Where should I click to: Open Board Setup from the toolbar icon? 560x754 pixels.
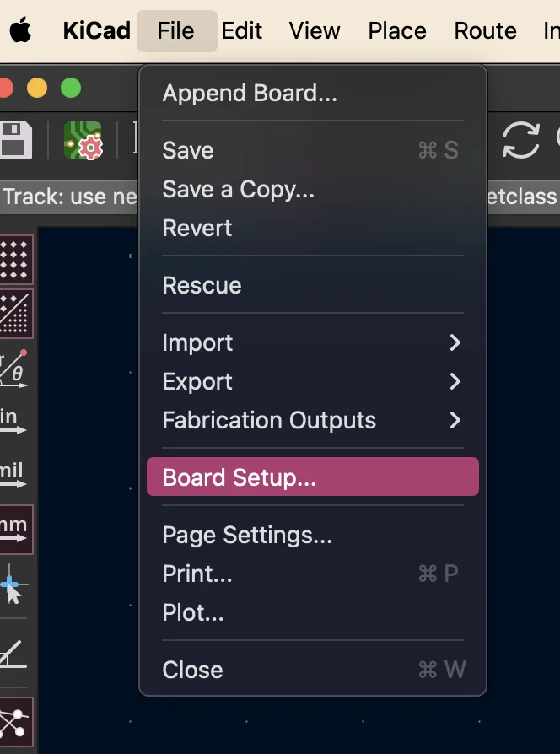(83, 141)
